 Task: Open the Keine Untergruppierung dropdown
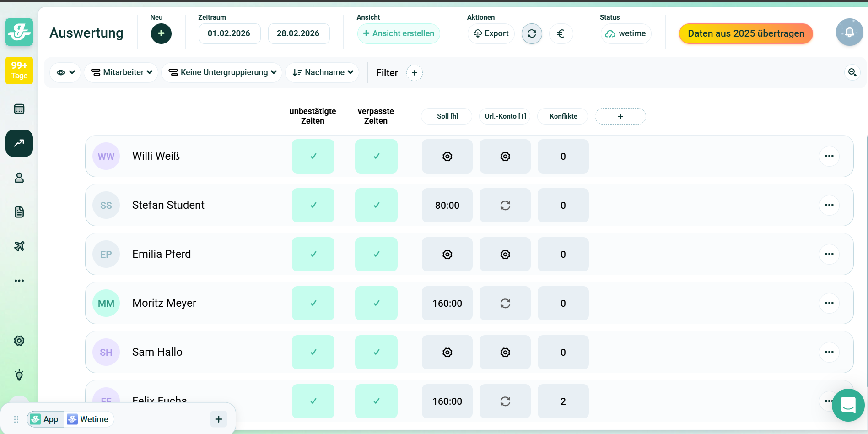[222, 72]
